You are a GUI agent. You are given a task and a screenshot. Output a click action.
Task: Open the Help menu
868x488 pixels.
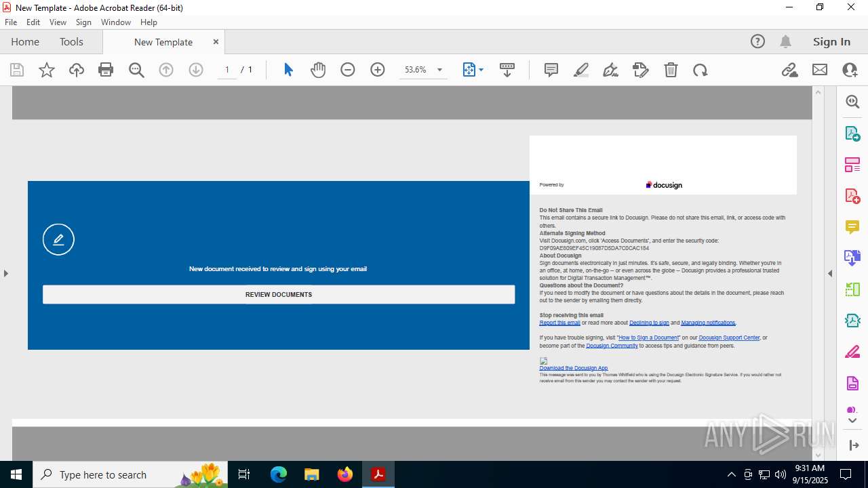[x=149, y=22]
